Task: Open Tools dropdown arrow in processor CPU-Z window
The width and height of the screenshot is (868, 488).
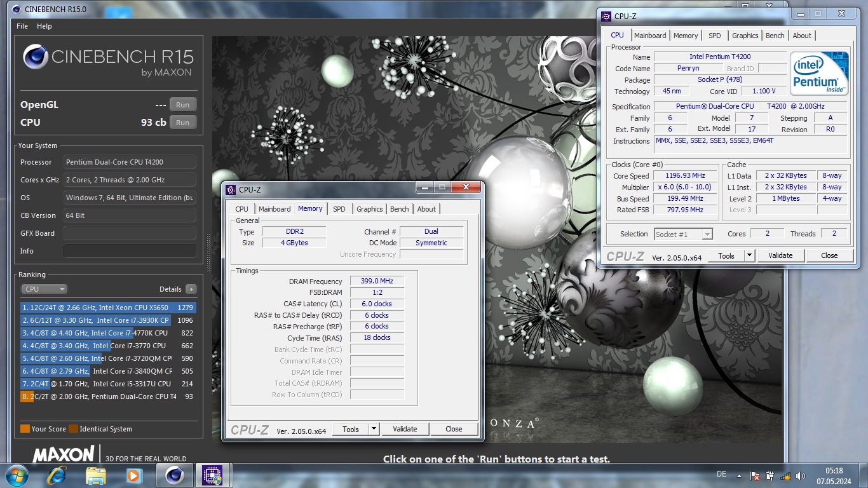Action: pos(750,256)
